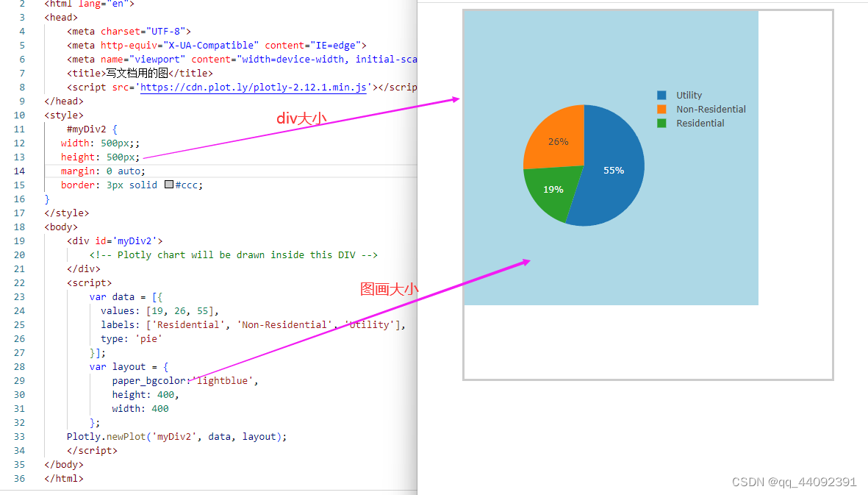Select the blue 55% pie slice
The width and height of the screenshot is (868, 495).
click(x=614, y=171)
